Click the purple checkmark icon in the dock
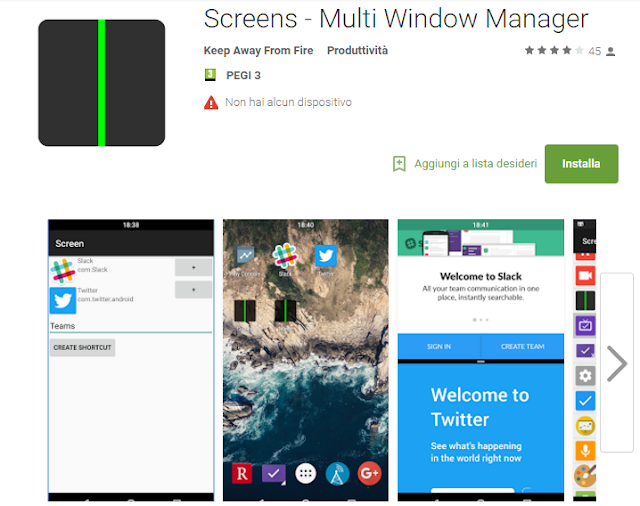The width and height of the screenshot is (640, 506). pos(273,474)
